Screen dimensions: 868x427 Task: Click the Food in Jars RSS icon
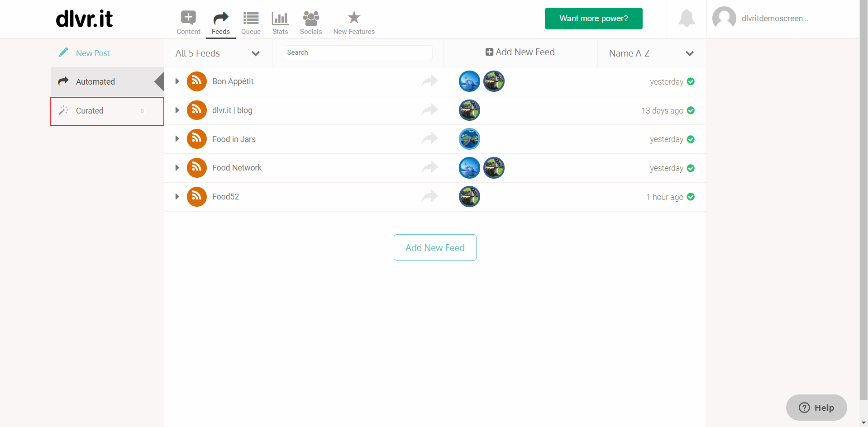pos(197,139)
